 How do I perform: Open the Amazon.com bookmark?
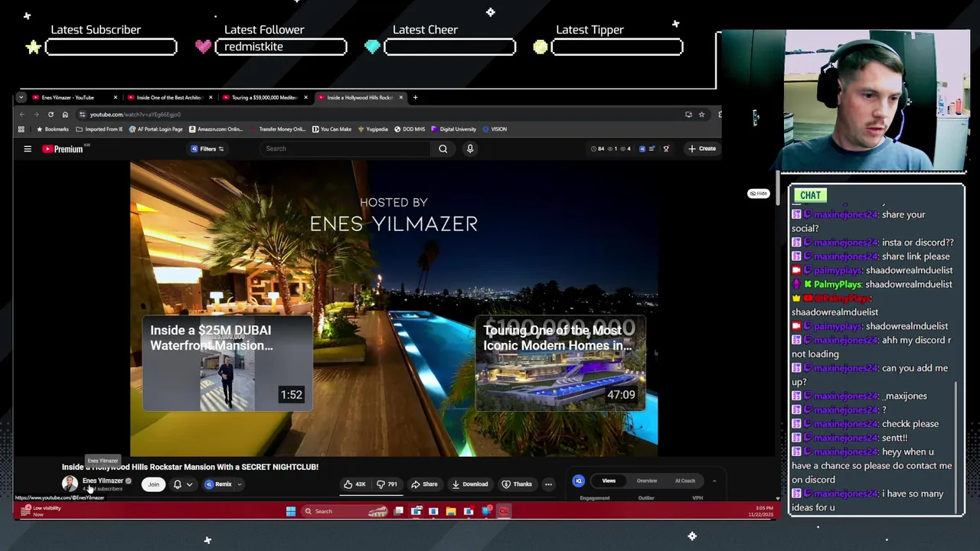point(216,129)
